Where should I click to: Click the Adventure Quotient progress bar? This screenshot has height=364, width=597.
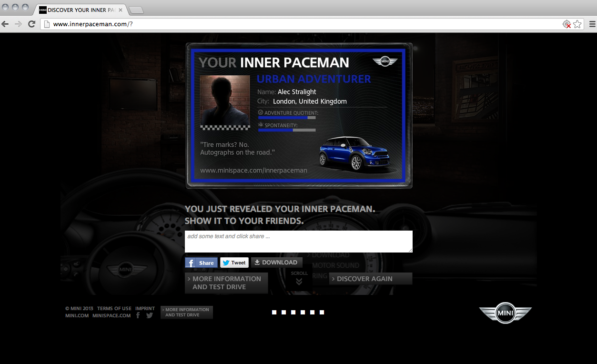(287, 117)
